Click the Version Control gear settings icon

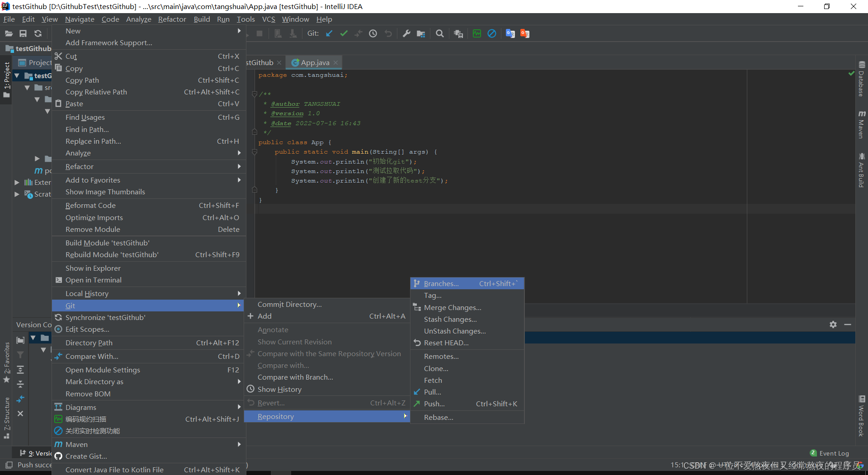(833, 325)
